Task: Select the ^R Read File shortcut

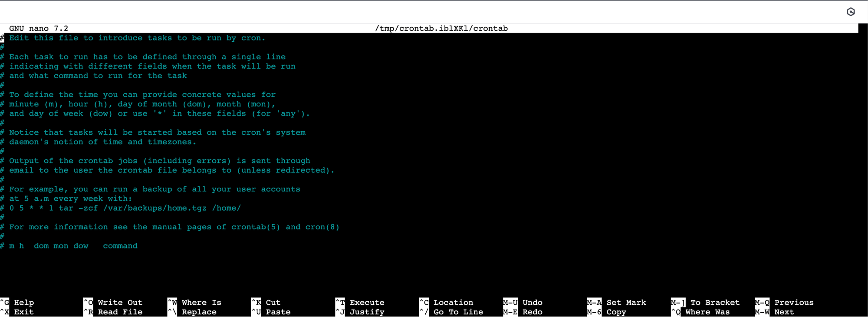Action: [x=113, y=312]
